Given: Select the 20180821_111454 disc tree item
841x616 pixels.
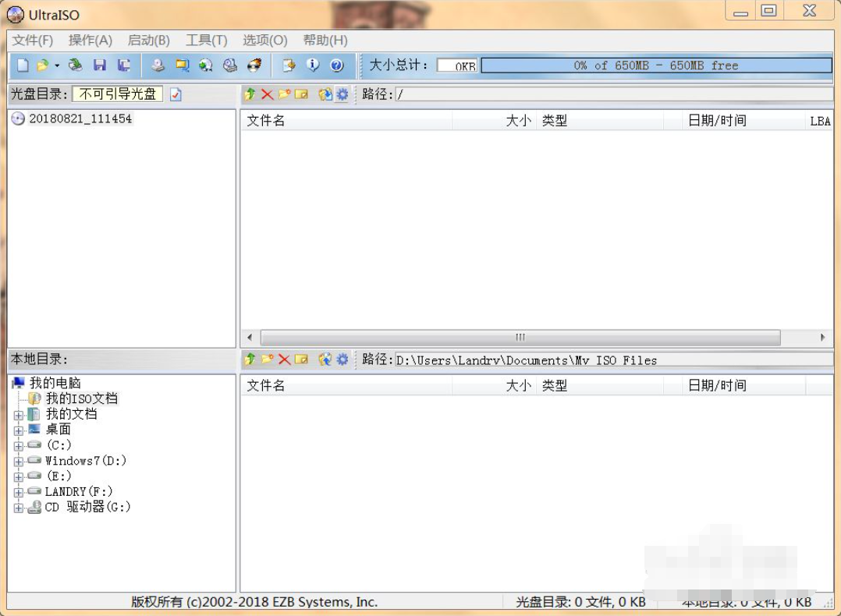Looking at the screenshot, I should [80, 119].
